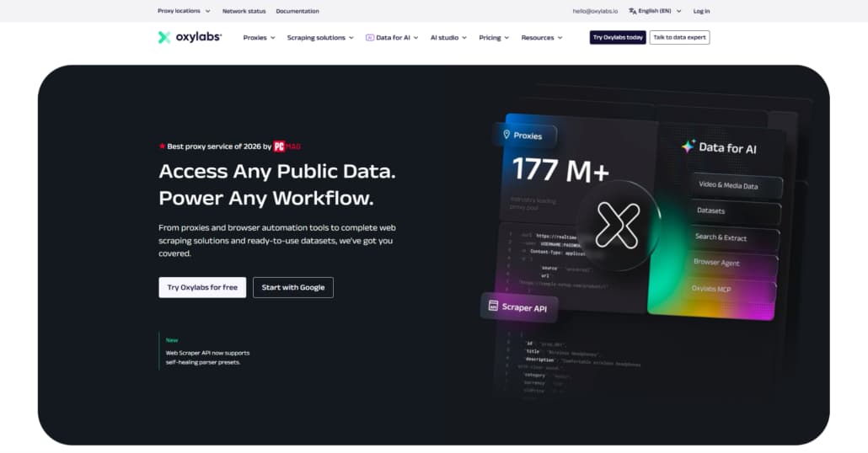
Task: Click Web Scraper API self-healing parser announcement
Action: coord(207,357)
